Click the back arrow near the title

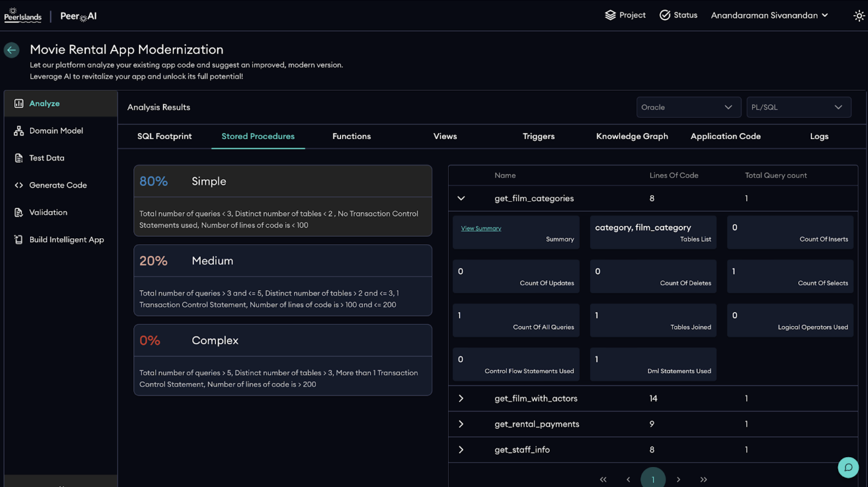coord(11,50)
